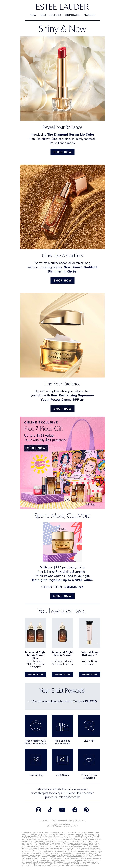Open the Instagram social icon
125x868 pixels.
(39, 810)
